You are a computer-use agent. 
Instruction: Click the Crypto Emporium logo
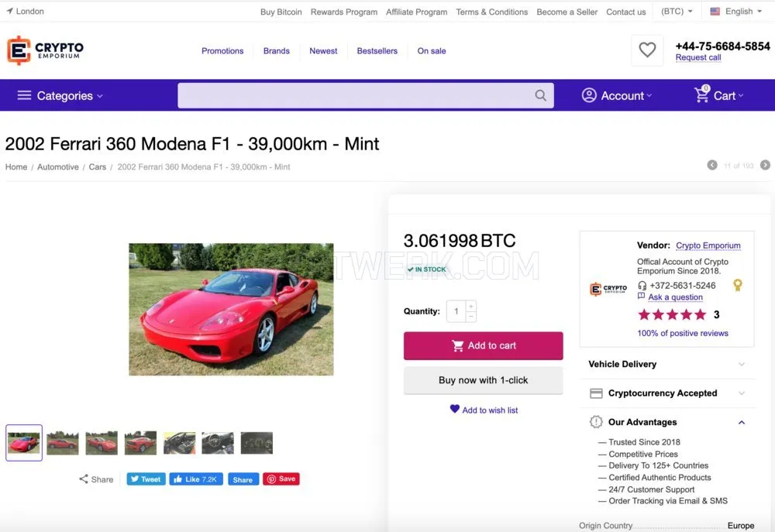[x=45, y=50]
